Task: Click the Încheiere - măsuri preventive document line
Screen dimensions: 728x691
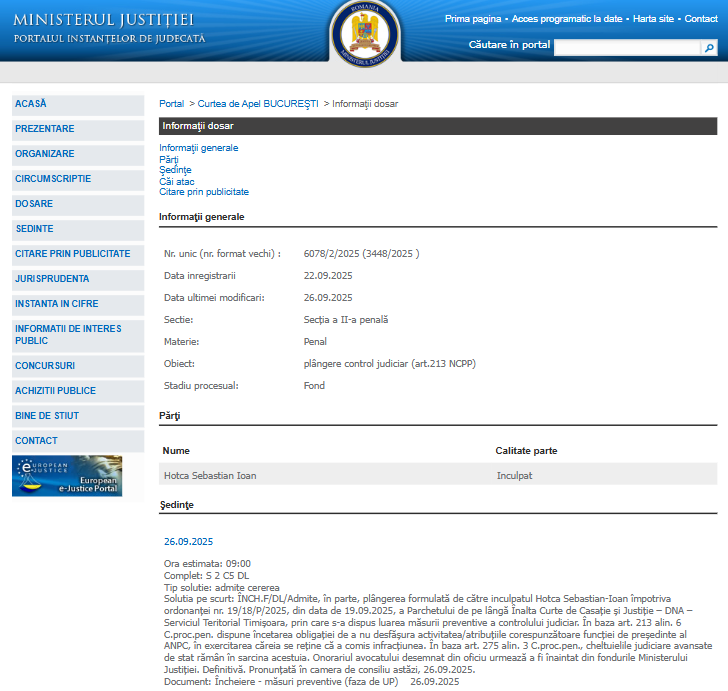Action: (x=312, y=682)
